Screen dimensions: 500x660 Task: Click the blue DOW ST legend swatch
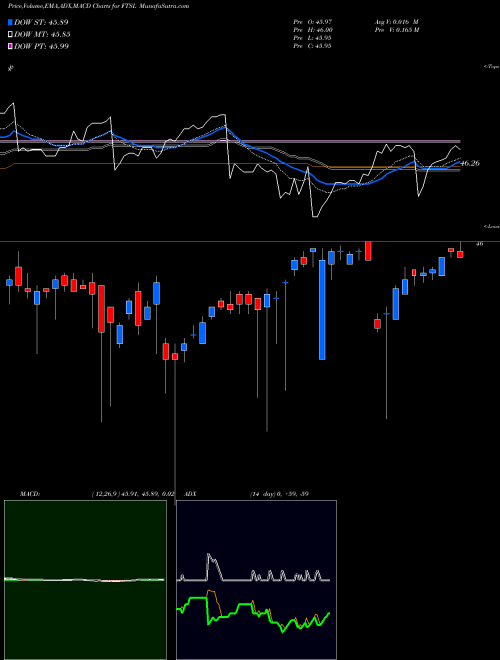point(11,22)
